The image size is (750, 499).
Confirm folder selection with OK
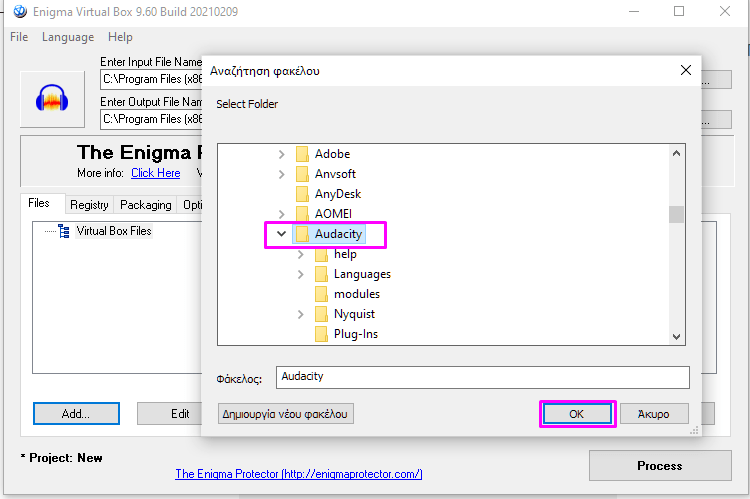click(577, 414)
